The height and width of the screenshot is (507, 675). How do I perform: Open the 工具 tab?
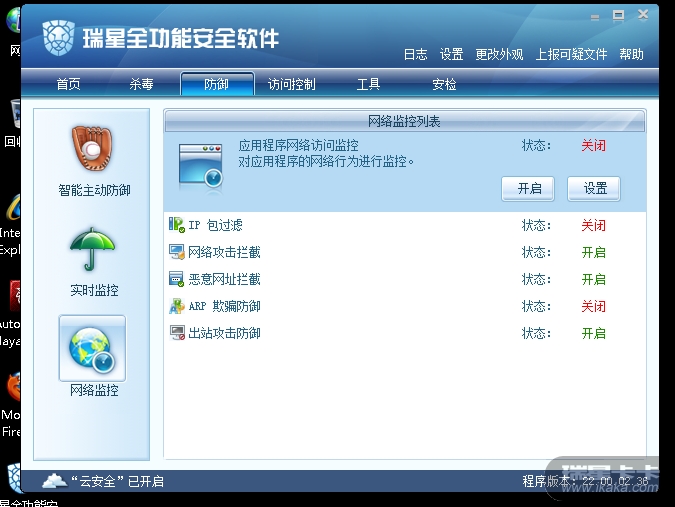368,84
